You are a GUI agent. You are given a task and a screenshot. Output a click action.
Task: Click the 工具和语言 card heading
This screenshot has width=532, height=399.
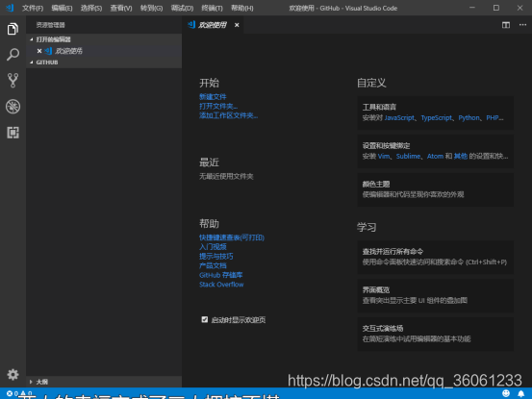(379, 108)
